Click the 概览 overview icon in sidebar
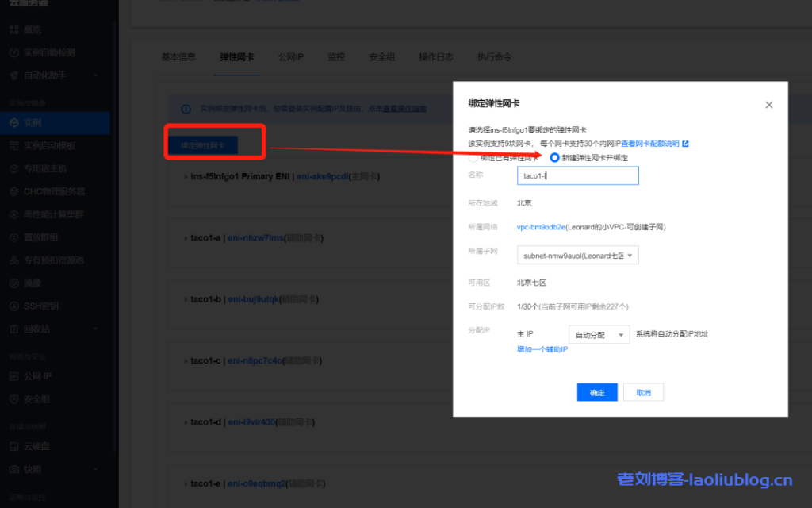Image resolution: width=812 pixels, height=508 pixels. tap(13, 30)
